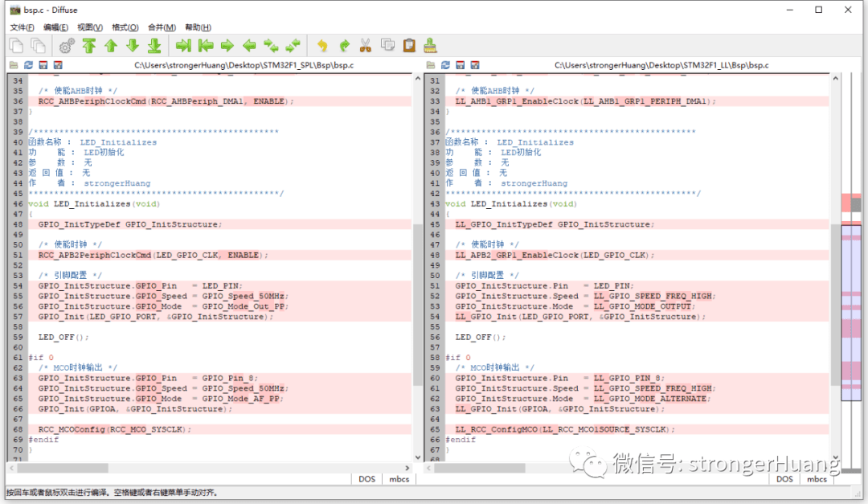The image size is (868, 504).
Task: Save left pane file as
Action: point(58,65)
